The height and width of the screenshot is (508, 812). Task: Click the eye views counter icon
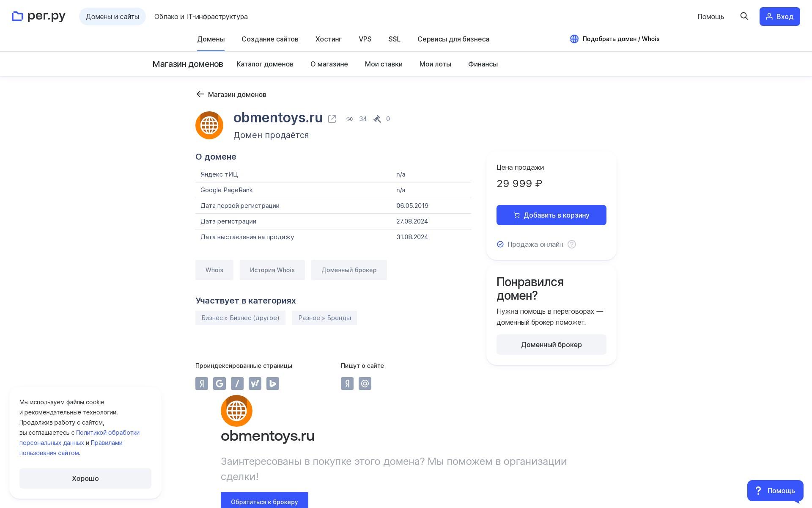pos(350,119)
